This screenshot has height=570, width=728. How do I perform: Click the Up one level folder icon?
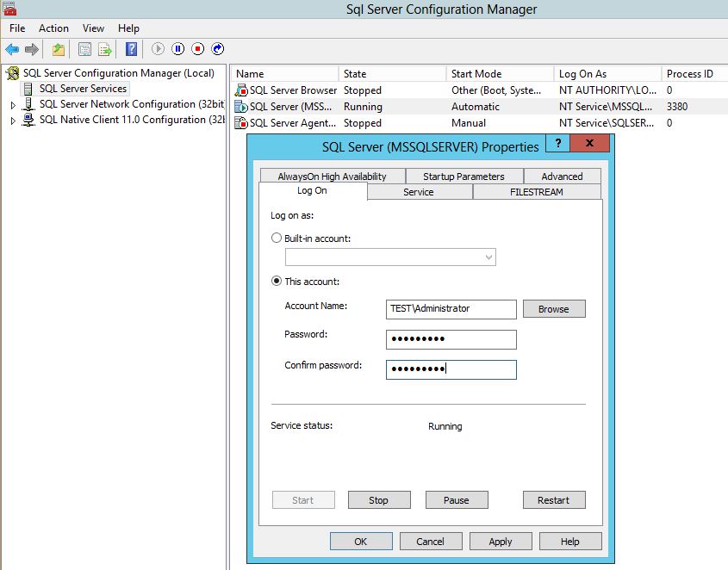[x=59, y=49]
